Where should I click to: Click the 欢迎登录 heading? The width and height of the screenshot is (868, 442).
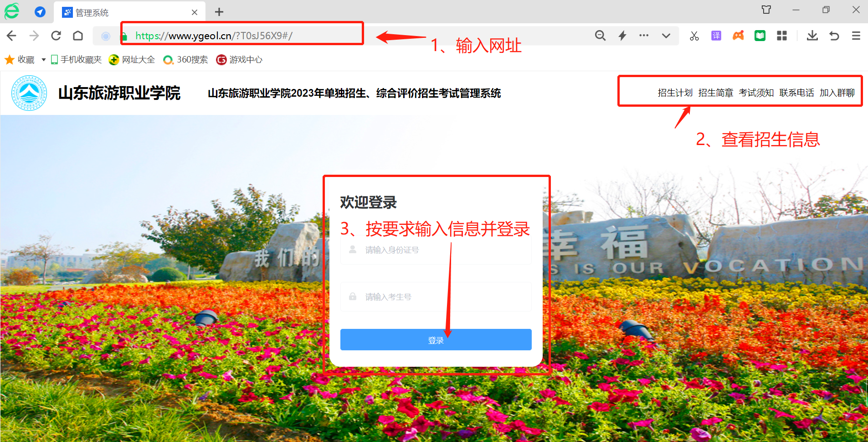(368, 203)
